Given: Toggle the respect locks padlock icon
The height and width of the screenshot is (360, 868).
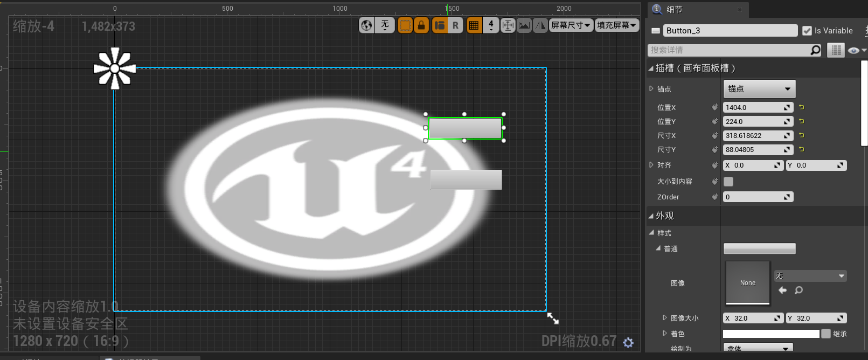Looking at the screenshot, I should click(x=421, y=25).
